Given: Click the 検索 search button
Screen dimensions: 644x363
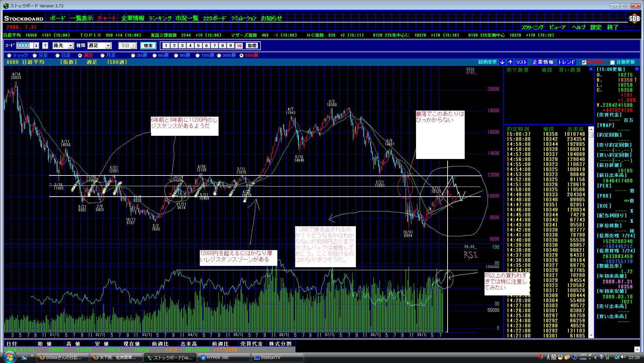Looking at the screenshot, I should [148, 46].
